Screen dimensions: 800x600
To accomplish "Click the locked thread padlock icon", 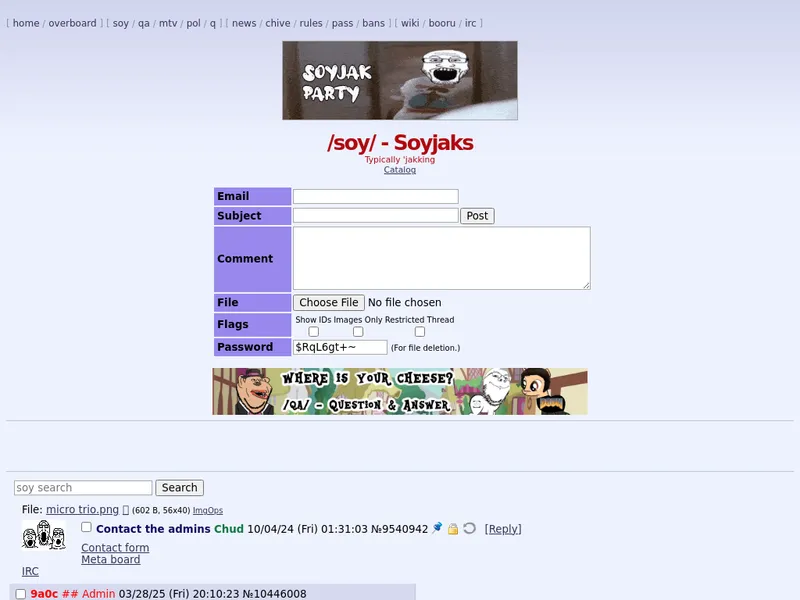I will [453, 528].
